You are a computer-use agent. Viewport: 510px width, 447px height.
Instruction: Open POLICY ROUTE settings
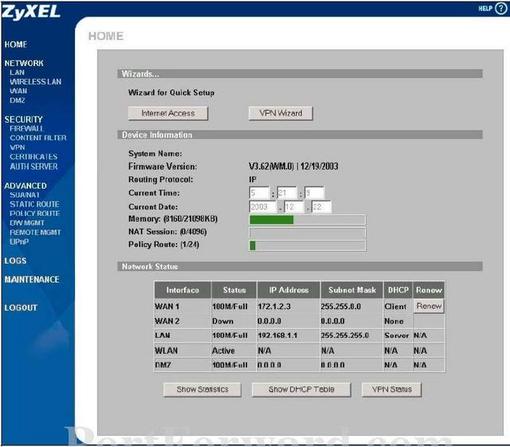[35, 213]
